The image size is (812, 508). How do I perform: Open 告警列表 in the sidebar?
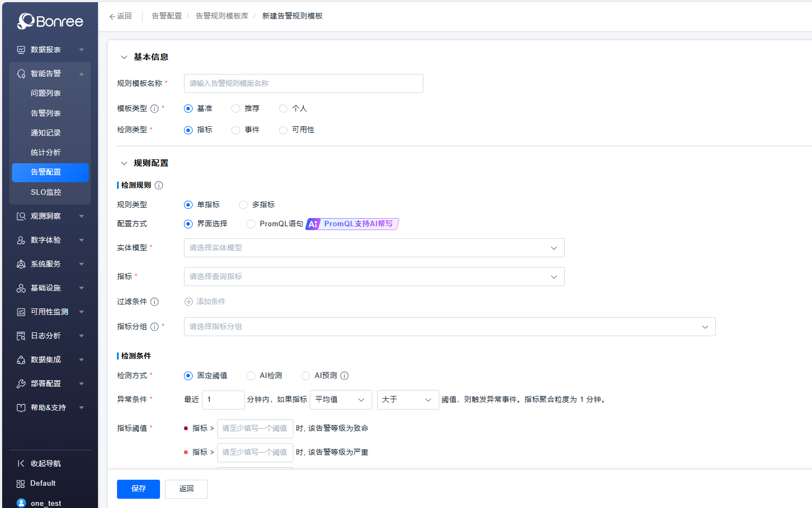pyautogui.click(x=46, y=113)
